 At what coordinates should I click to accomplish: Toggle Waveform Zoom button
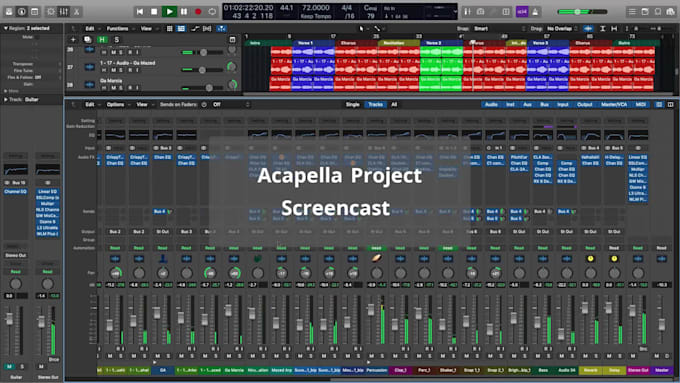coord(588,29)
